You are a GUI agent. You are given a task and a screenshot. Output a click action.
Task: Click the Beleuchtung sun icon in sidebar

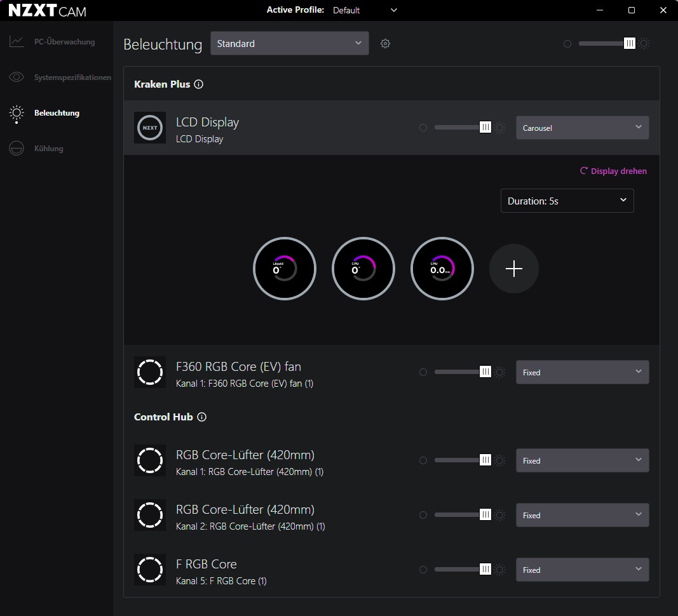(x=17, y=113)
